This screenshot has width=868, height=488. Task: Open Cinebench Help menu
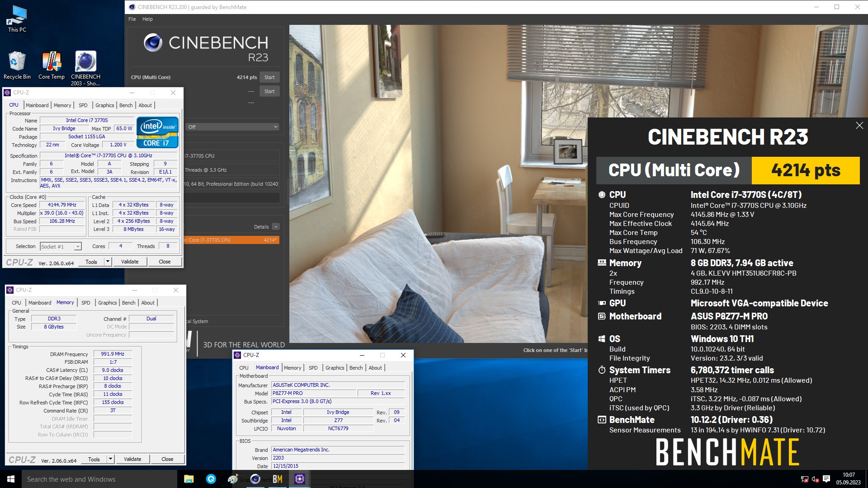pyautogui.click(x=147, y=19)
